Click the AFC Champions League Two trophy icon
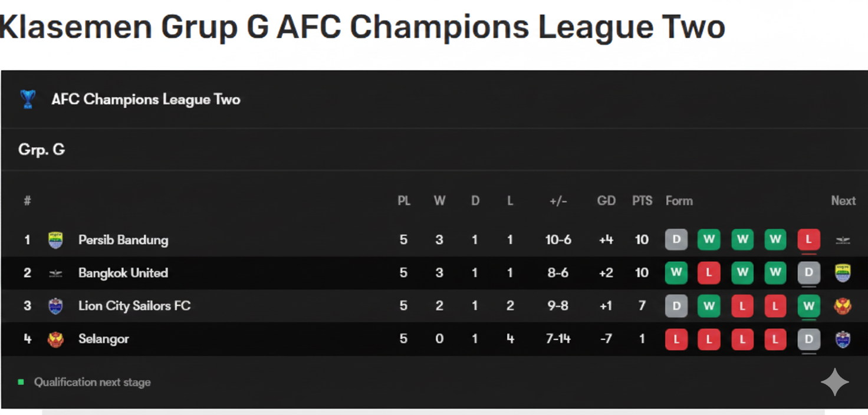 28,99
